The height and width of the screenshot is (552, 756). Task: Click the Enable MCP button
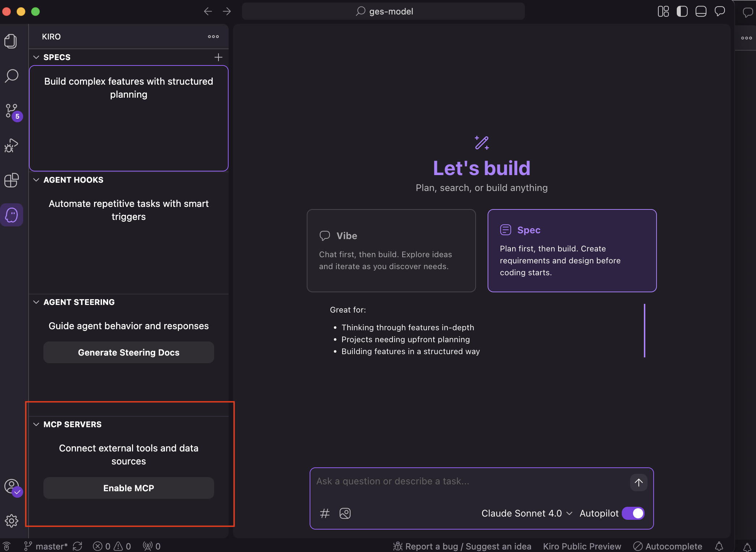tap(128, 488)
